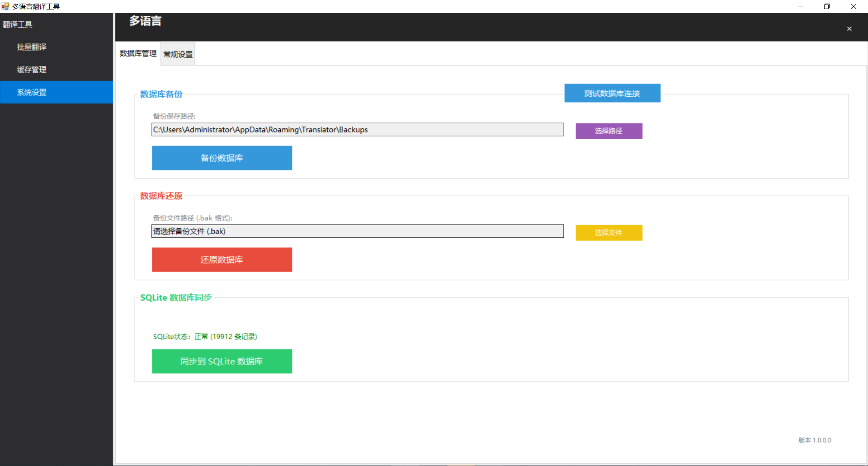Click the 备份文件路径 (.bak 格式) label

[x=193, y=218]
